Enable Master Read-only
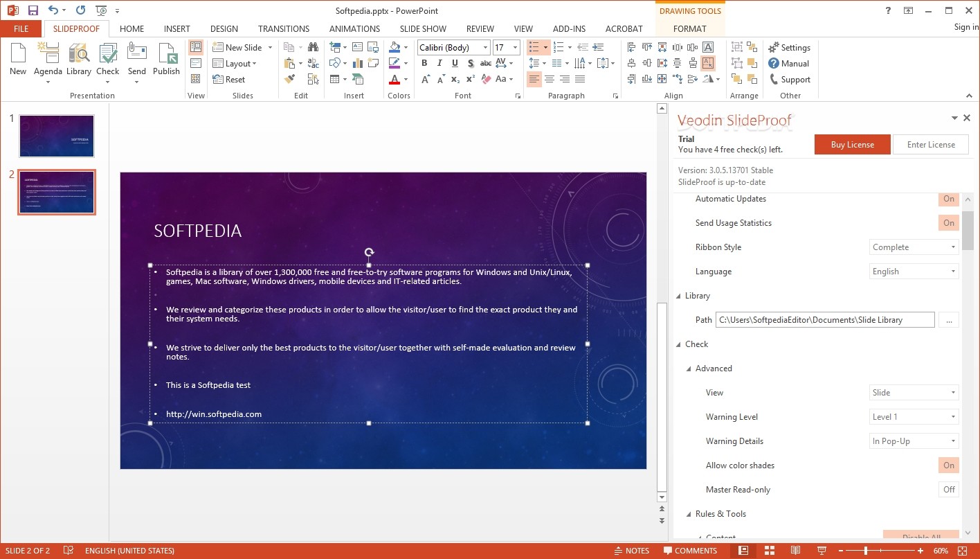This screenshot has width=980, height=559. (949, 490)
